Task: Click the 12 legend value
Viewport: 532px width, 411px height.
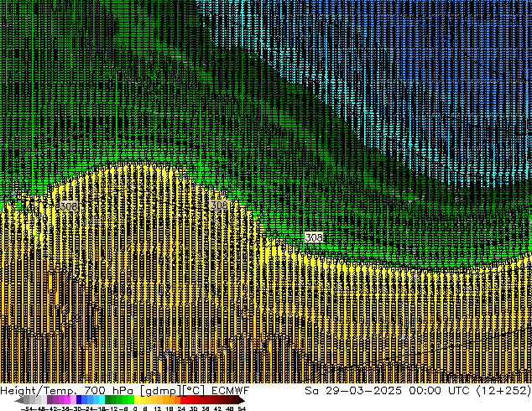Action: 158,408
